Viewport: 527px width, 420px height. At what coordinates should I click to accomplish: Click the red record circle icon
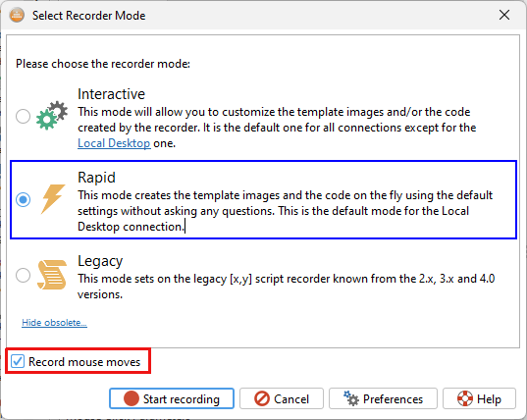coord(132,398)
